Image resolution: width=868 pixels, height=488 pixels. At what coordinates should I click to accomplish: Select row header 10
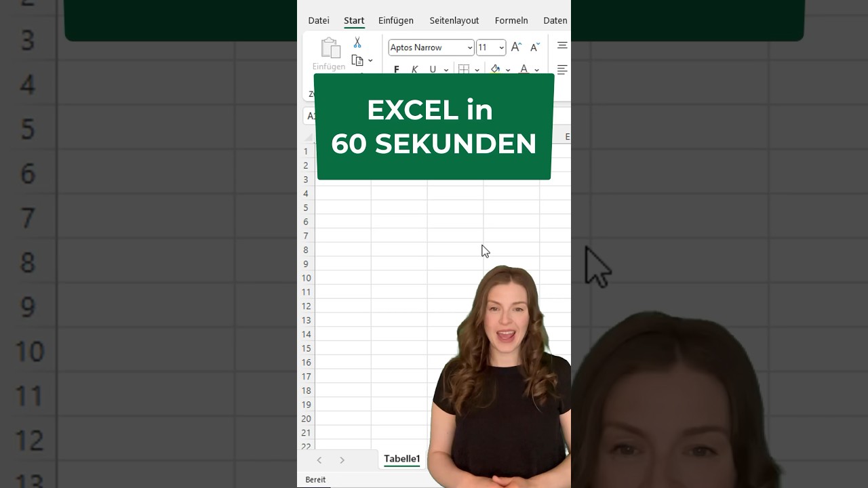(x=306, y=278)
